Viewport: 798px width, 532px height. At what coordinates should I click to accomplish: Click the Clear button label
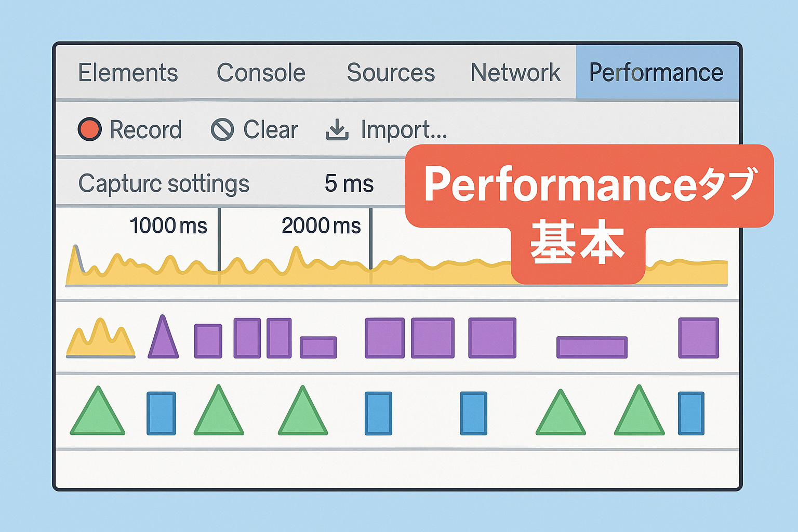[x=271, y=129]
